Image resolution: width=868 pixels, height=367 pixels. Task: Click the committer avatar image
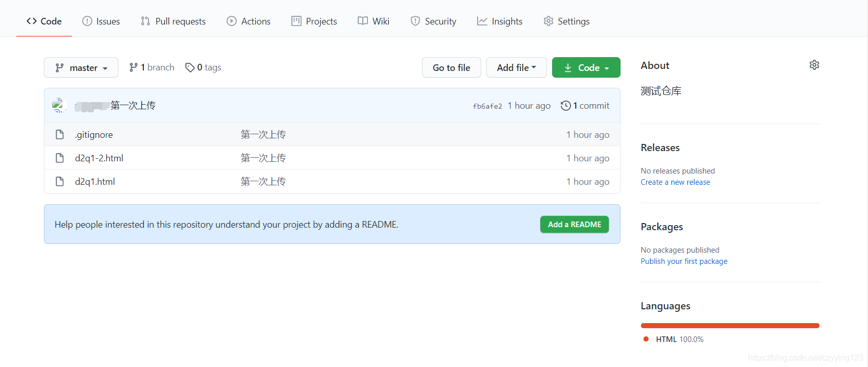(59, 105)
